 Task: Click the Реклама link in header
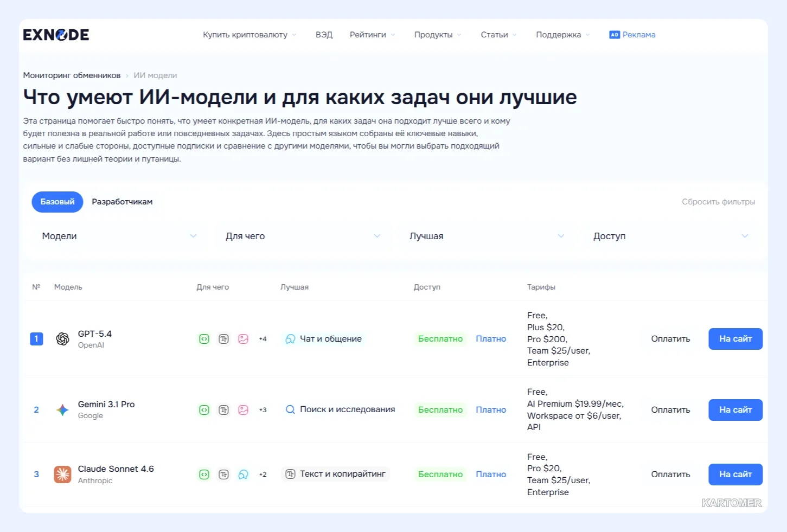pyautogui.click(x=639, y=35)
